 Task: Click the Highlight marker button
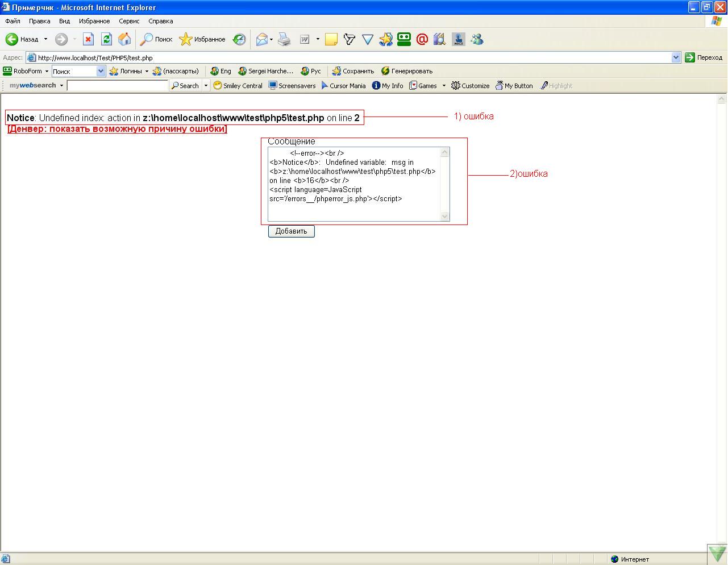pyautogui.click(x=556, y=86)
